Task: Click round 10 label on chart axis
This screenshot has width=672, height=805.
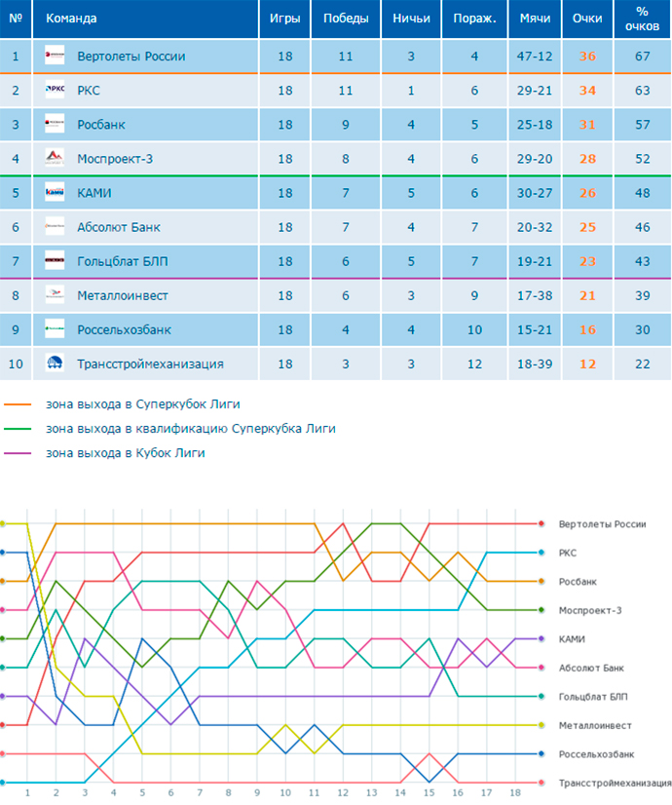Action: [x=285, y=793]
